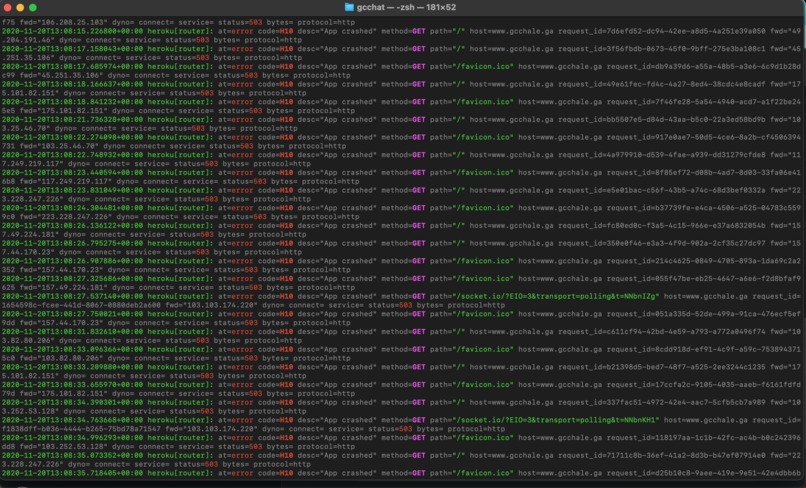Click timestamp 2020-11-20T13:08:18.166637+00:00
The height and width of the screenshot is (488, 806).
click(x=72, y=84)
